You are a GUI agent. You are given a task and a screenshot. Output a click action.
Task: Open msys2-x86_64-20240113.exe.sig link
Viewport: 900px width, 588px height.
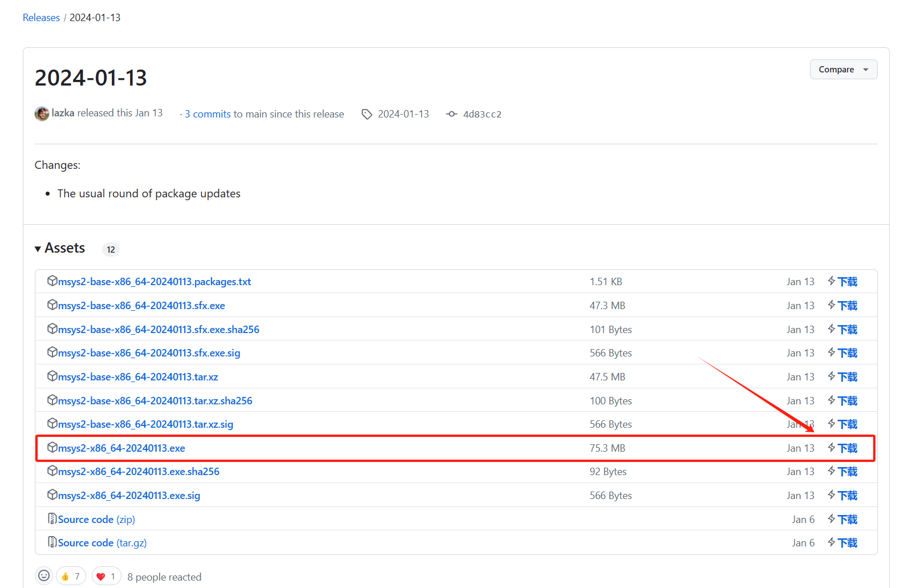pyautogui.click(x=129, y=496)
